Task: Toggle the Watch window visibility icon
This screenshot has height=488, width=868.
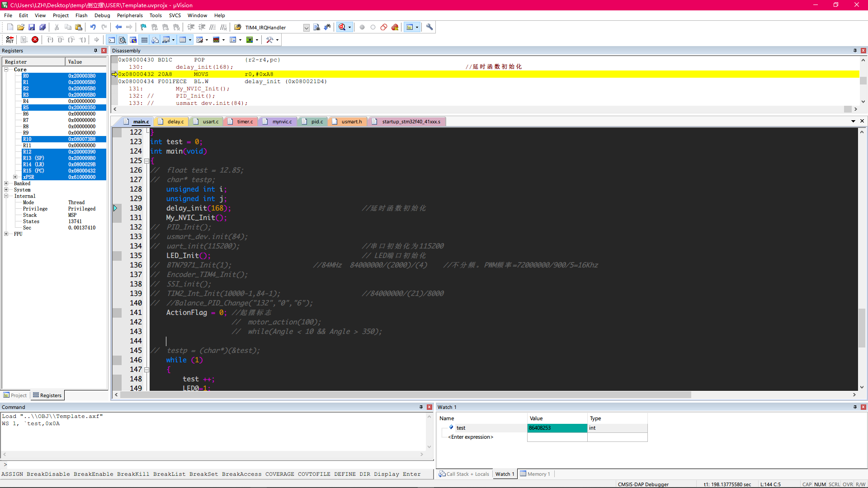Action: 166,40
